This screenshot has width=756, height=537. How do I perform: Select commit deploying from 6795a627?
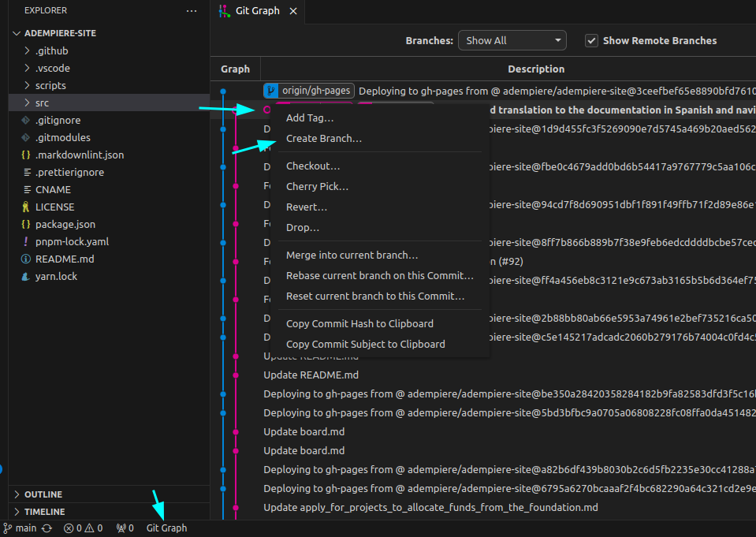483,489
